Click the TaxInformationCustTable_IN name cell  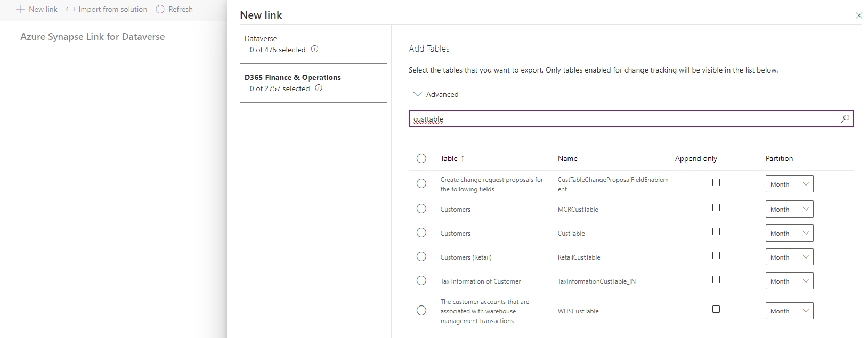596,281
